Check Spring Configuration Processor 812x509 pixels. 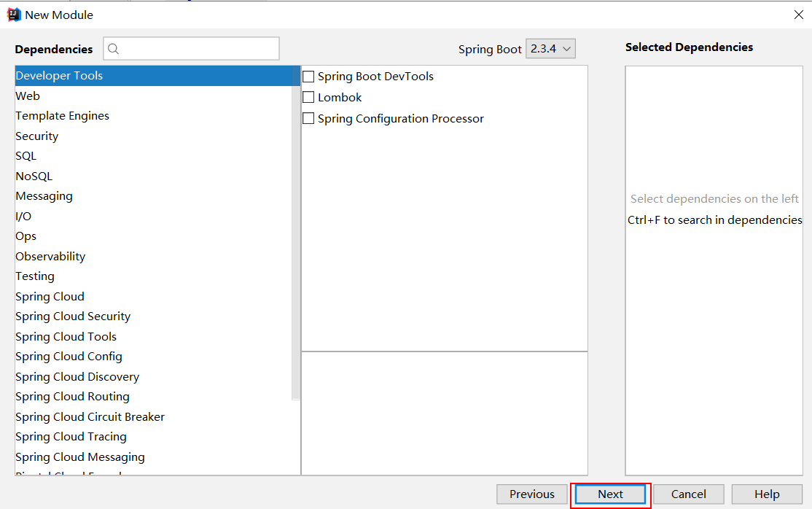pyautogui.click(x=308, y=119)
